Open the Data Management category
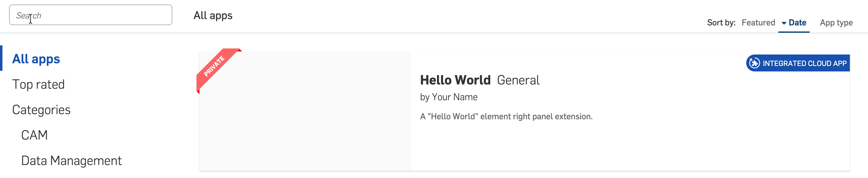 (72, 160)
